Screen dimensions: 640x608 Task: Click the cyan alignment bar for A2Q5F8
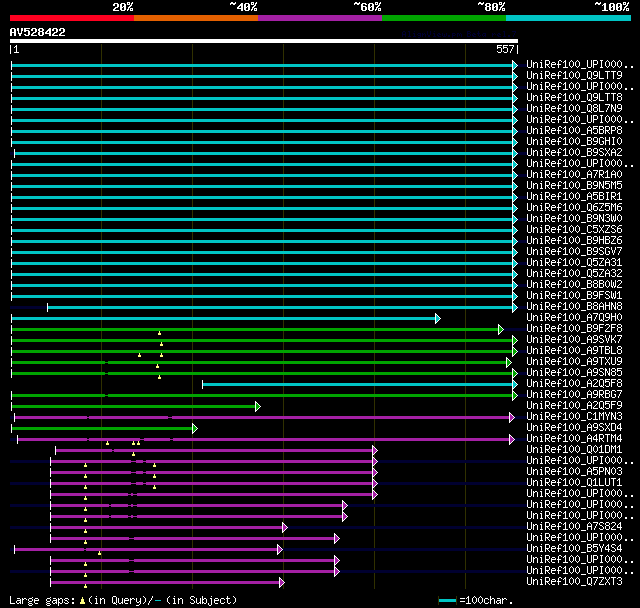pos(358,384)
